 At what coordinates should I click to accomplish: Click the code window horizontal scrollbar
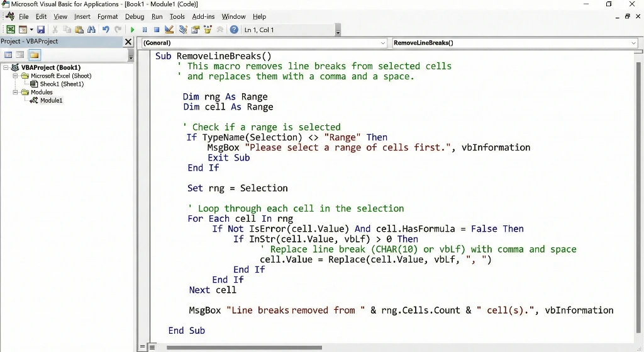click(x=244, y=348)
